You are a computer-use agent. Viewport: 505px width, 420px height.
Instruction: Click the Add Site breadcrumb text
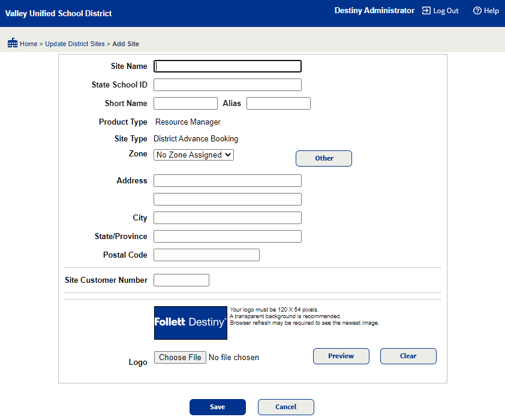pos(125,44)
